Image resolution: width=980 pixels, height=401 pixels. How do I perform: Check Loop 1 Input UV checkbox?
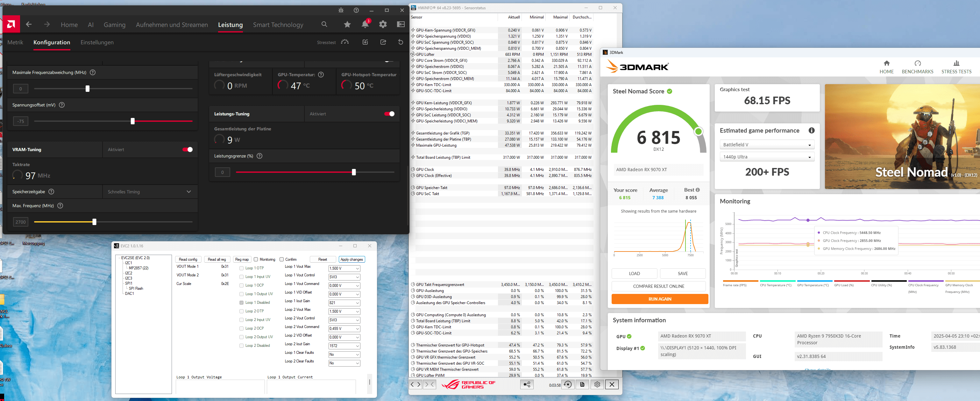pos(241,277)
